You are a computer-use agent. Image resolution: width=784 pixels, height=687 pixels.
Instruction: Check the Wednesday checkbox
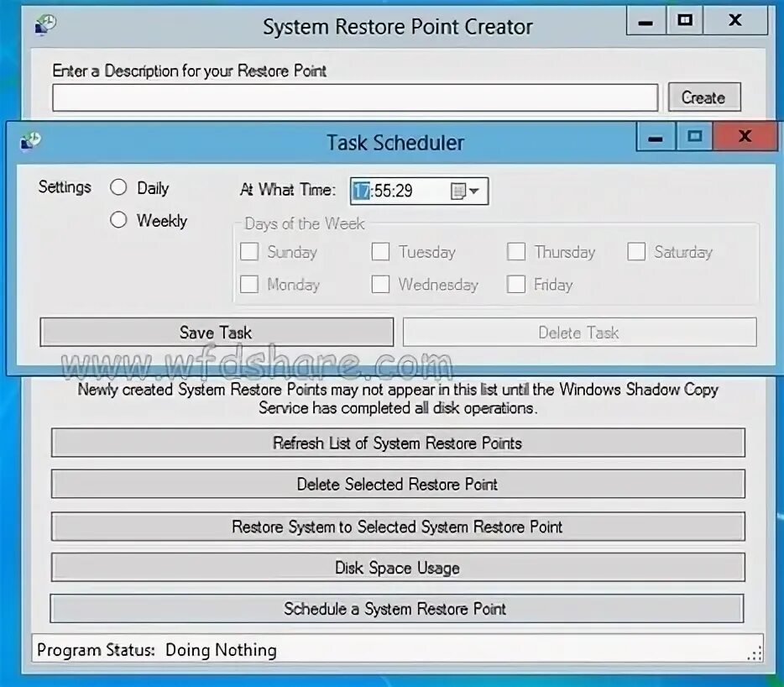point(380,284)
